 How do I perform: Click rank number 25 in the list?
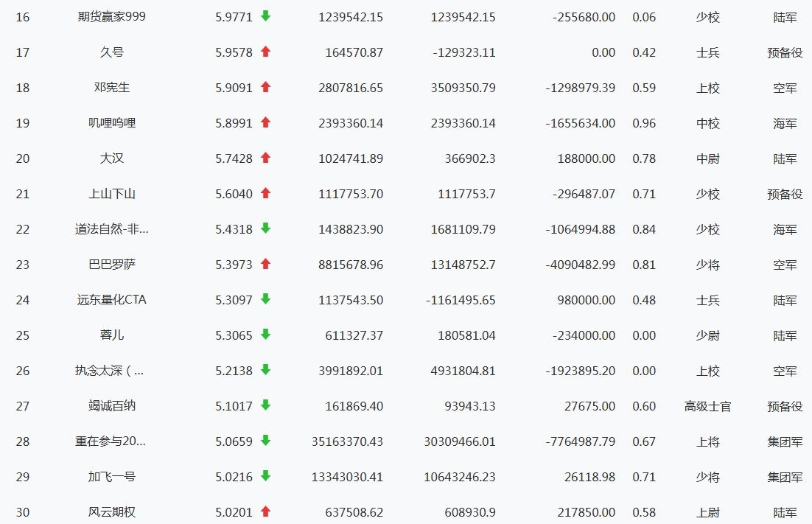[x=23, y=335]
